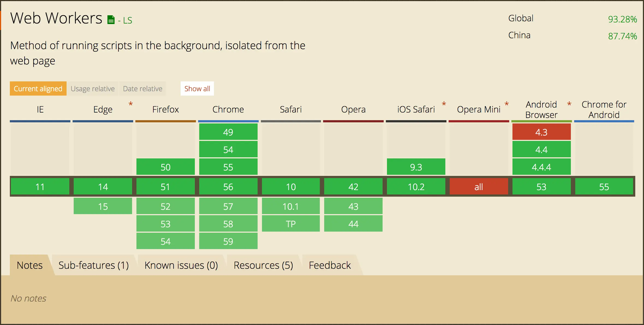Click the red Opera Mini all cell
Image resolution: width=644 pixels, height=325 pixels.
click(479, 187)
